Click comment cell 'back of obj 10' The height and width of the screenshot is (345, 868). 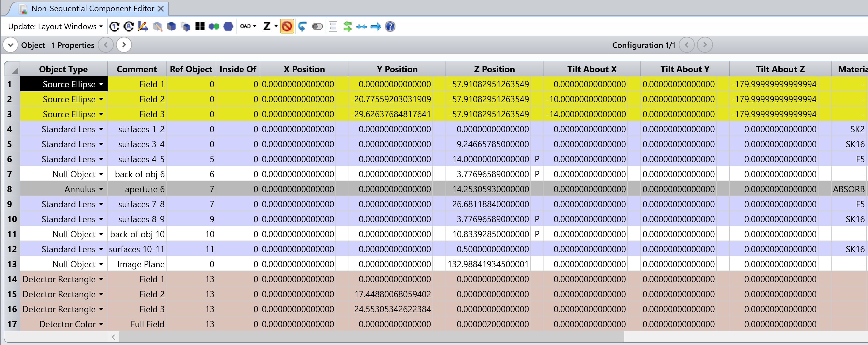coord(137,234)
